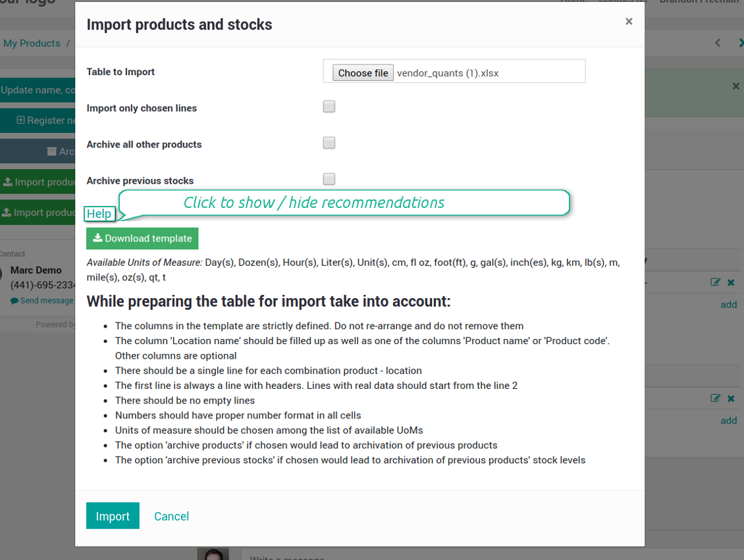Click the download icon on Download template

click(97, 238)
